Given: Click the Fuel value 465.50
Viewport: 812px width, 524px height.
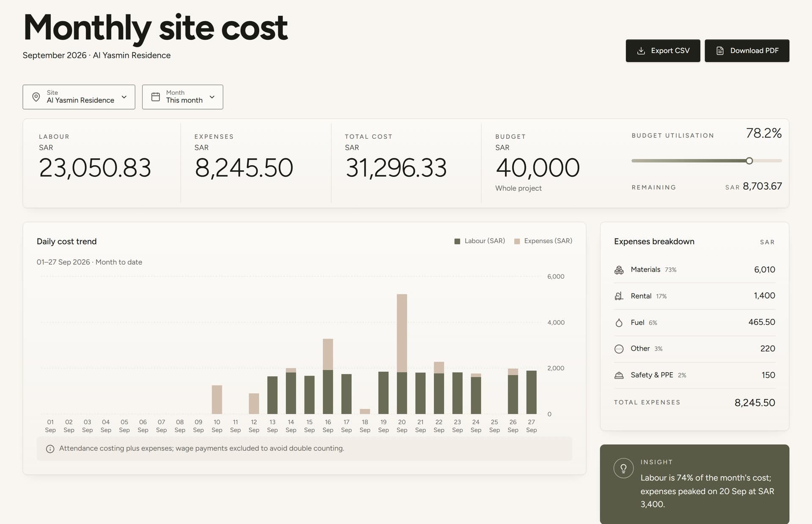Looking at the screenshot, I should (762, 322).
